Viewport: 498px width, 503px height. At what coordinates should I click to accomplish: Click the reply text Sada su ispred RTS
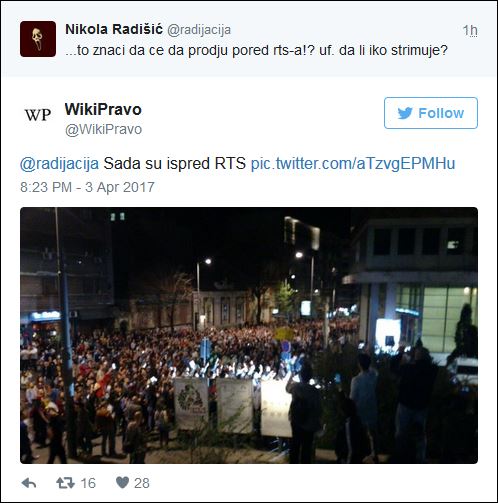pos(175,164)
